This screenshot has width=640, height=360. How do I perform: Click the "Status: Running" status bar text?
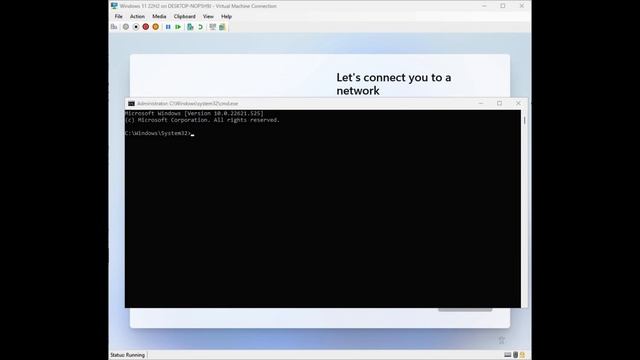coord(127,355)
